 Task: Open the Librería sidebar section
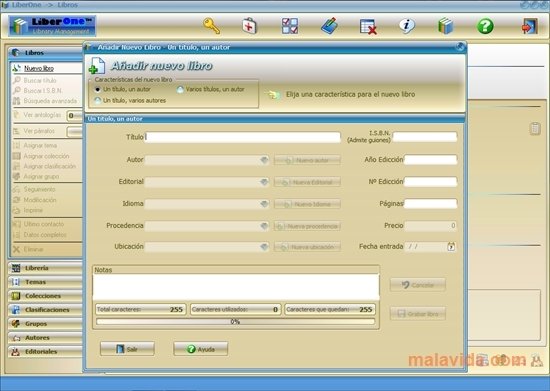click(45, 268)
